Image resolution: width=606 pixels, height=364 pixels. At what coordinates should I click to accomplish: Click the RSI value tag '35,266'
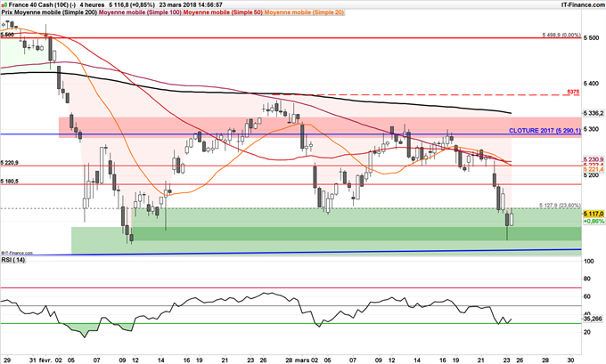click(593, 319)
